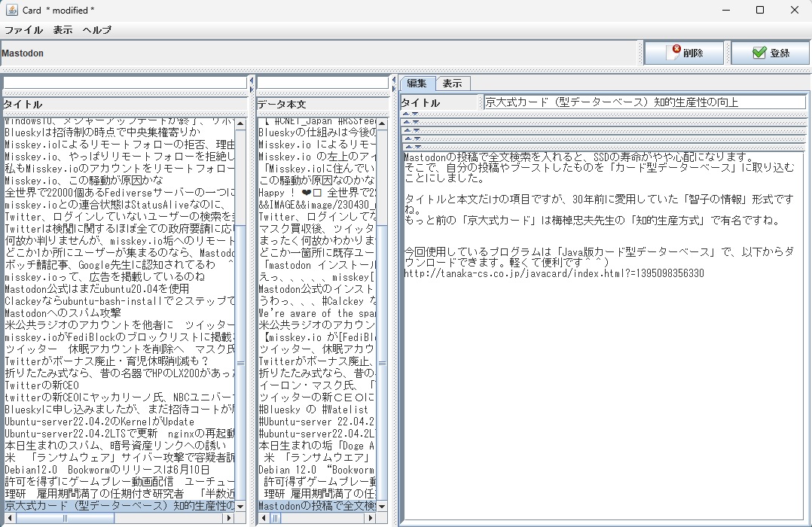Viewport: 812px width, 527px height.
Task: Click the 削除 delete button
Action: tap(684, 53)
